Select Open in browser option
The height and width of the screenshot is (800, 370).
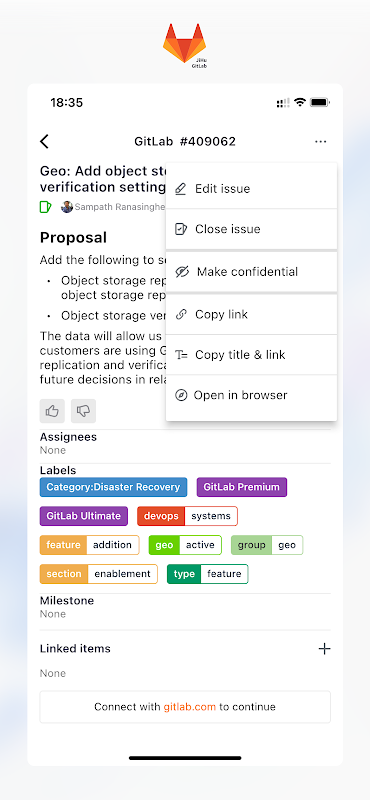pyautogui.click(x=251, y=395)
